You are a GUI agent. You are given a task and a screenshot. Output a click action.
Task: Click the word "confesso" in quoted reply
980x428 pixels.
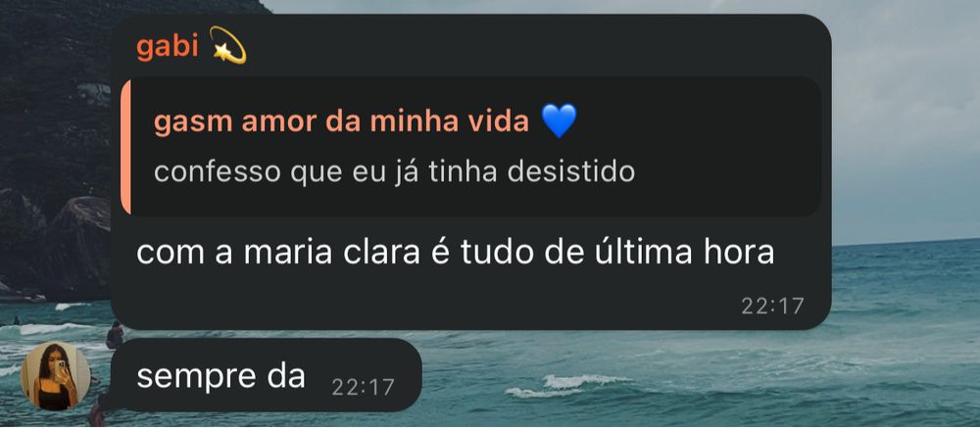(218, 171)
